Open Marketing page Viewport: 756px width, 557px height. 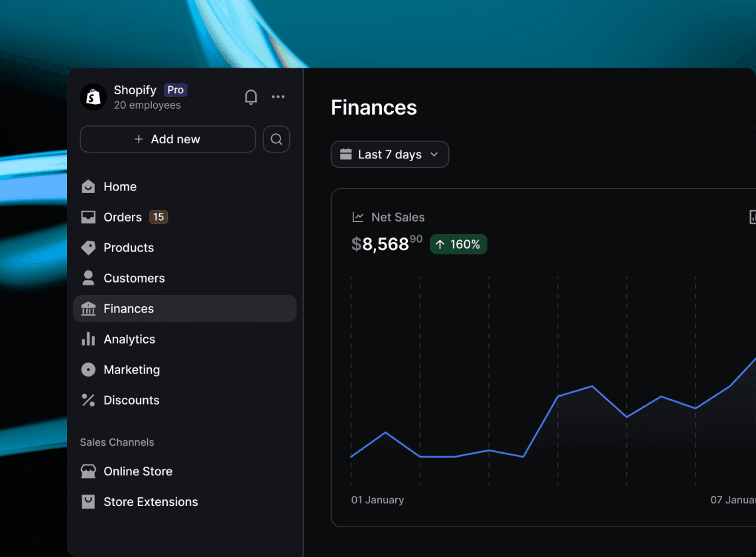coord(184,370)
